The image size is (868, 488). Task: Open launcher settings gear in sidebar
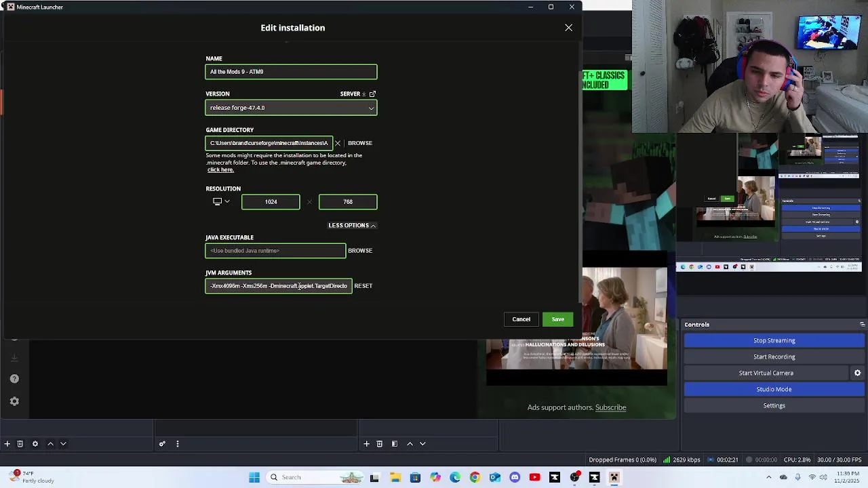14,401
